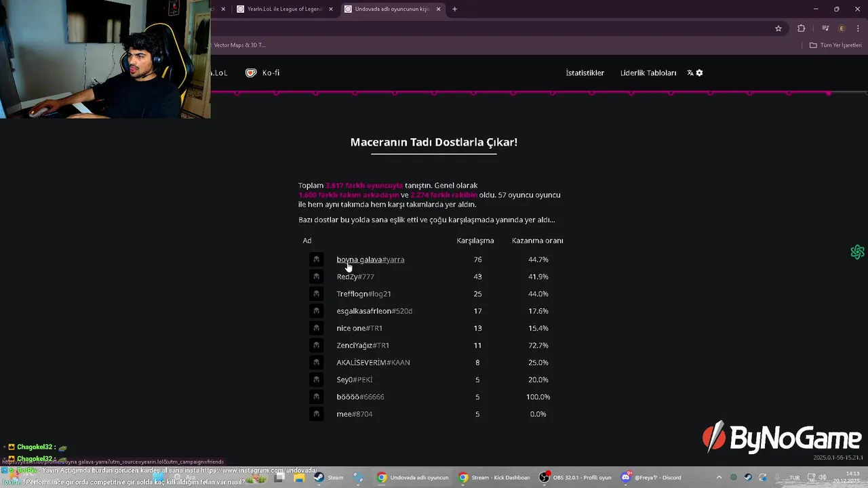The image size is (868, 488).
Task: Open OBS 32.0.1 from taskbar
Action: tap(576, 477)
